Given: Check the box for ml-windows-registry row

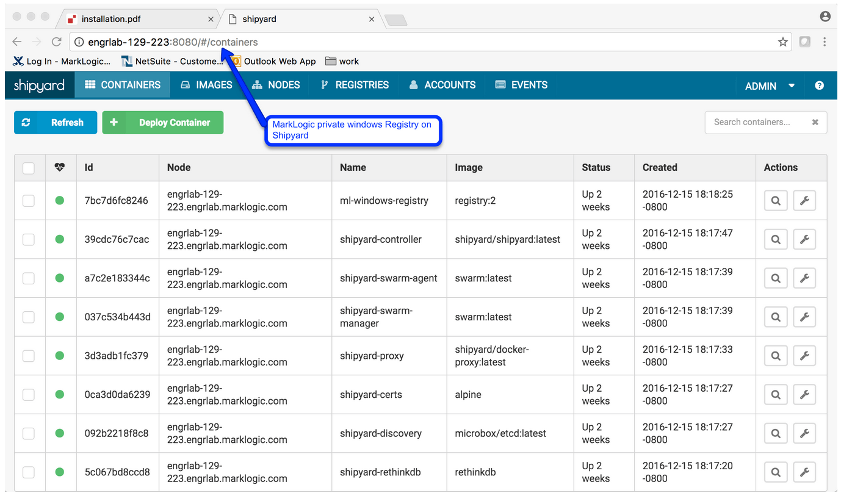Looking at the screenshot, I should pyautogui.click(x=29, y=201).
